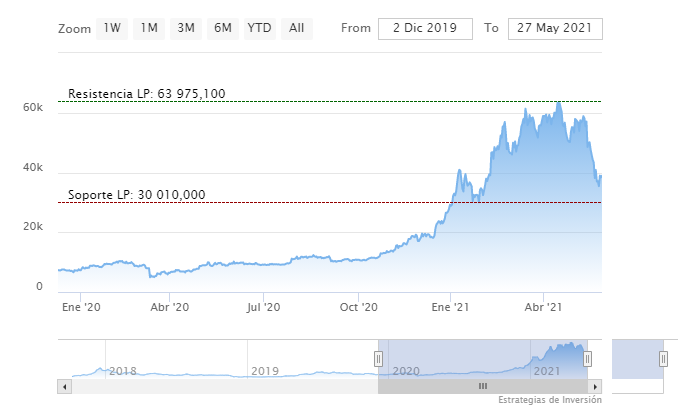This screenshot has width=678, height=408.
Task: Click the far-right isolated navigator handle
Action: tap(662, 358)
